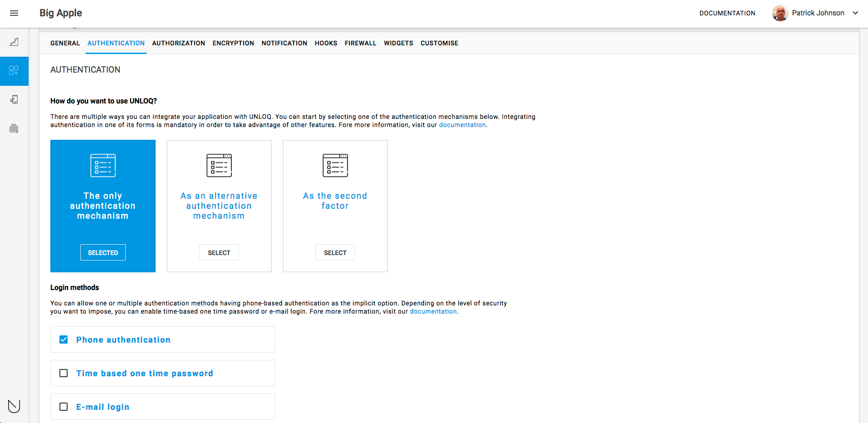This screenshot has height=423, width=868.
Task: Click the Big Apple application title
Action: [61, 13]
